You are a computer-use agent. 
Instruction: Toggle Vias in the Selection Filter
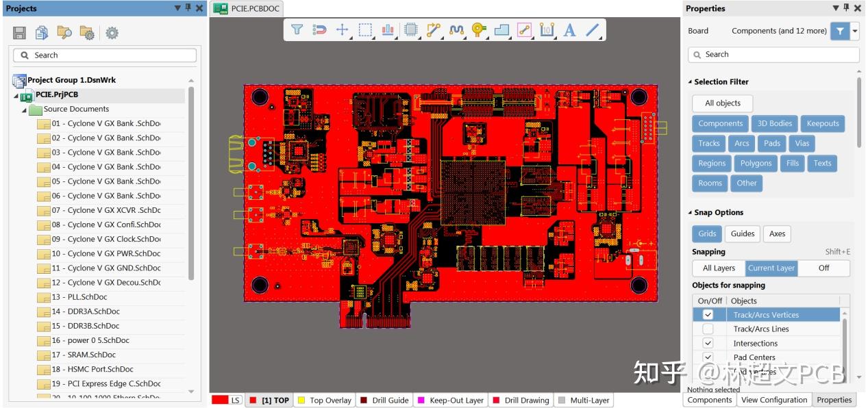(x=802, y=143)
